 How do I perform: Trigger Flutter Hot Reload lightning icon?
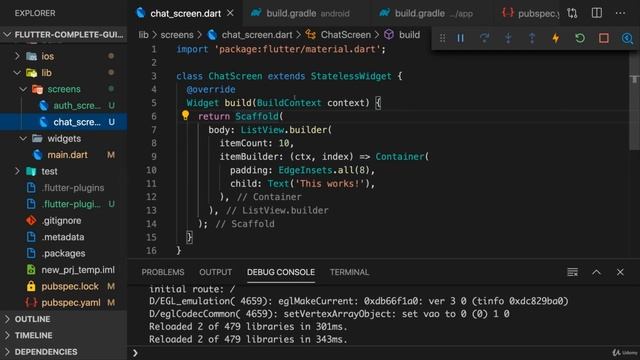click(x=556, y=38)
